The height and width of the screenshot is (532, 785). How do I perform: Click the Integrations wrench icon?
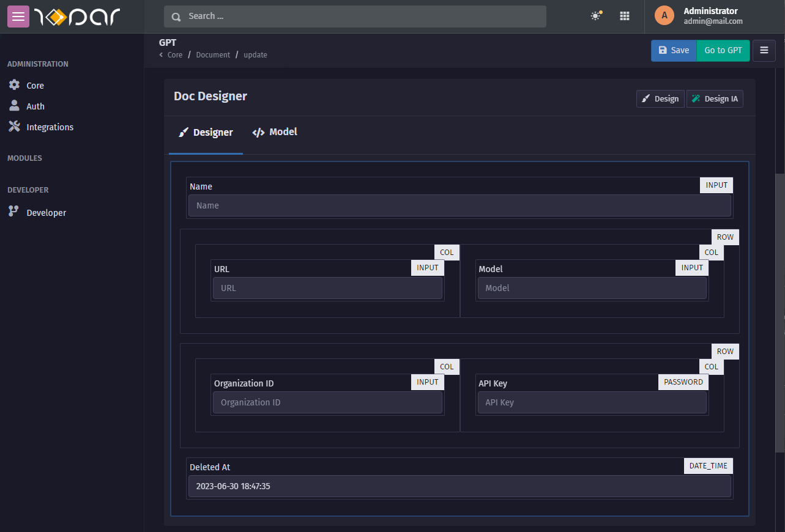pyautogui.click(x=14, y=127)
